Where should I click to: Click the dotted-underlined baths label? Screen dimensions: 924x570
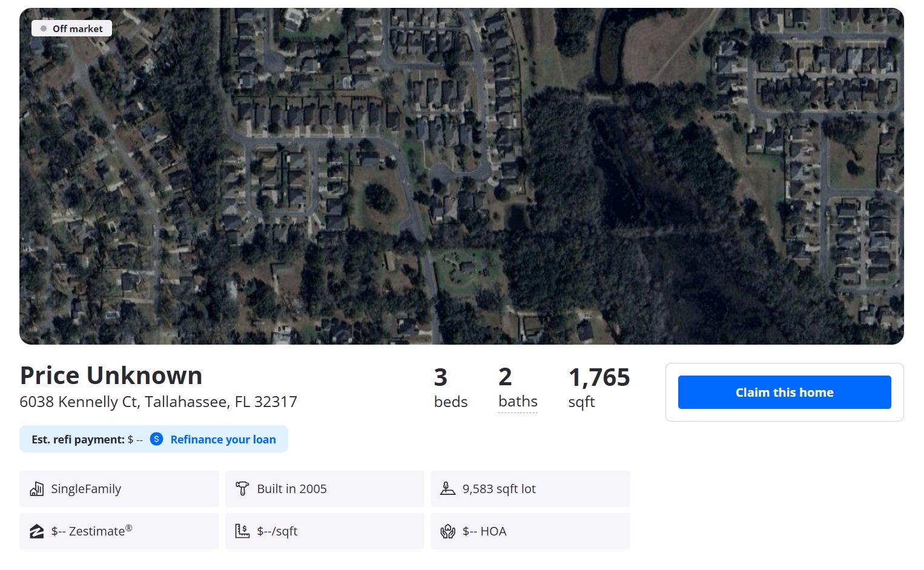518,400
